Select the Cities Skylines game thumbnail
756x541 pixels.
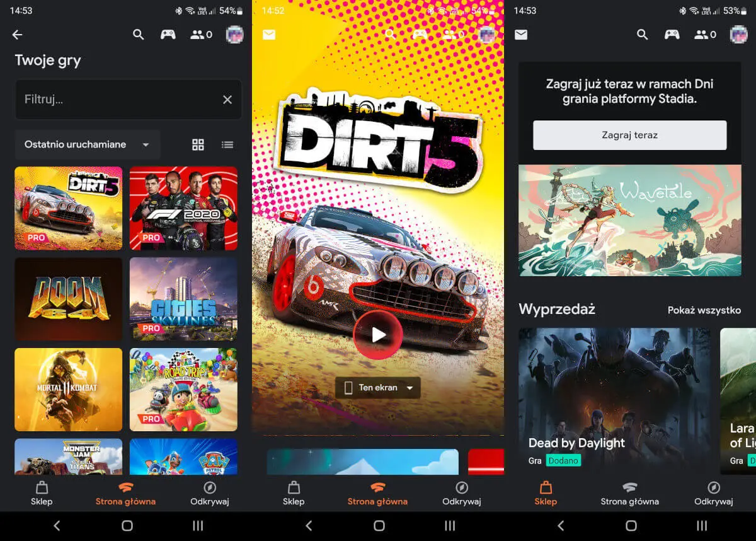183,299
